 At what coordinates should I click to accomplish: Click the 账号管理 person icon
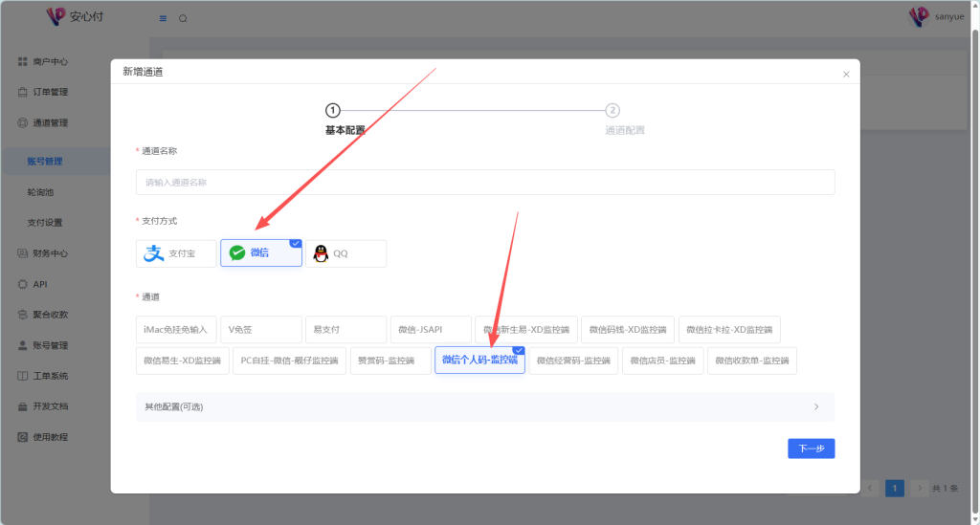pos(23,345)
